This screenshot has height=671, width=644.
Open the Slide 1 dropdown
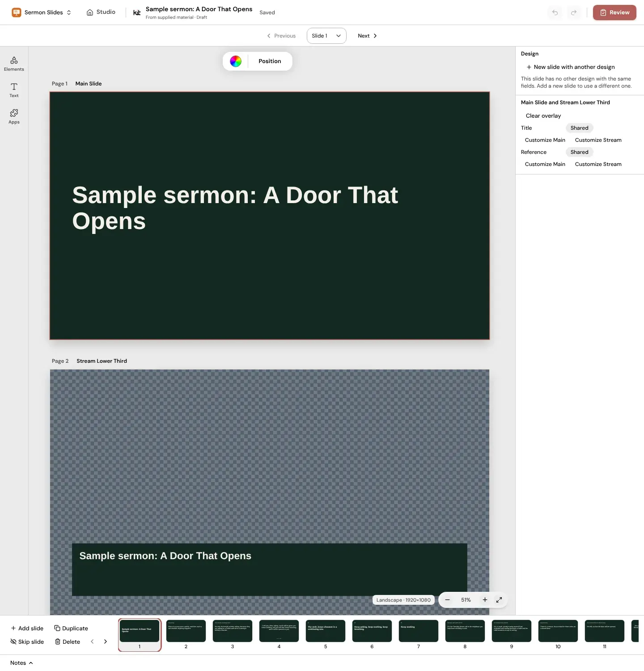[x=326, y=36]
